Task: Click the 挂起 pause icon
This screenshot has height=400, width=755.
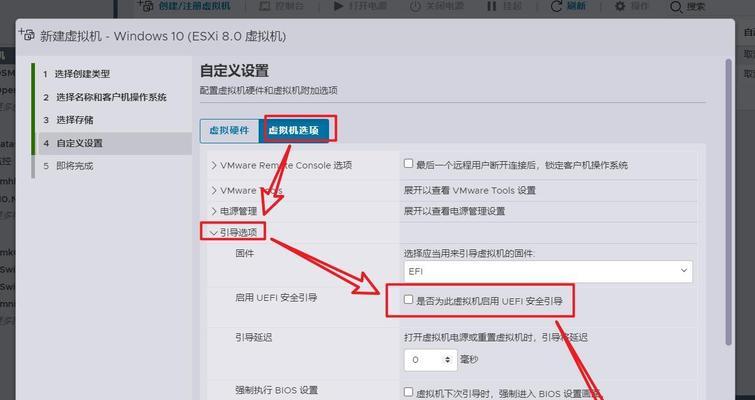Action: (x=491, y=6)
